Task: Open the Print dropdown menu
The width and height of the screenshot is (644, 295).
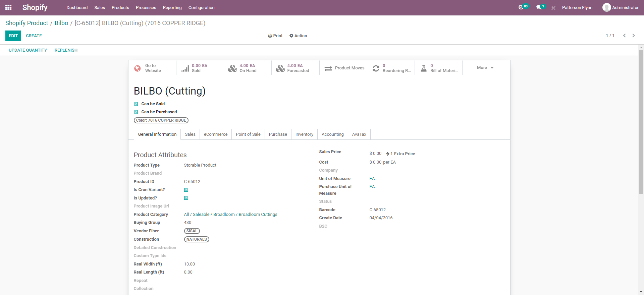Action: (x=275, y=36)
